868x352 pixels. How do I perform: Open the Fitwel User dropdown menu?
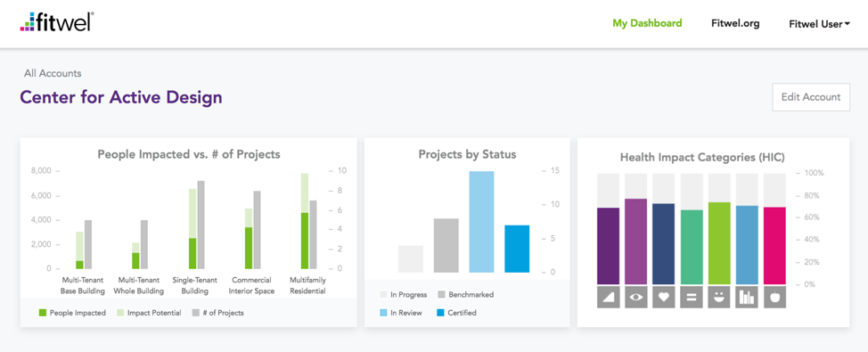tap(819, 24)
